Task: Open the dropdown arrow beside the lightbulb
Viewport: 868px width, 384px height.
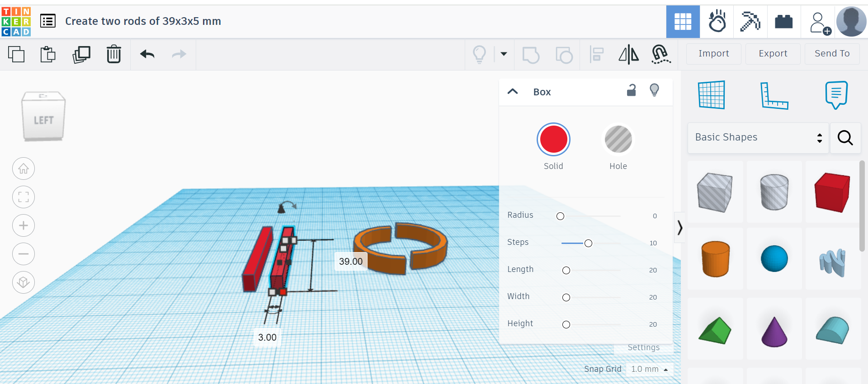Action: [x=504, y=54]
